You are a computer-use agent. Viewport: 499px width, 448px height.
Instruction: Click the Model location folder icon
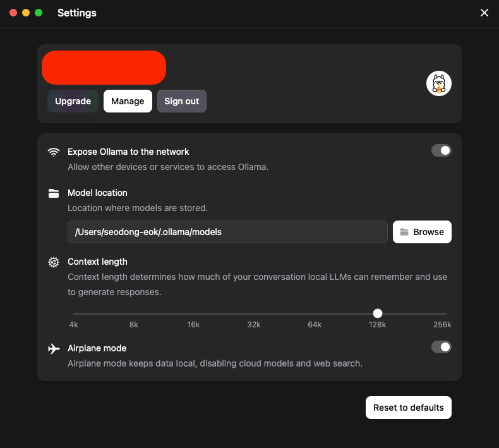(x=54, y=193)
